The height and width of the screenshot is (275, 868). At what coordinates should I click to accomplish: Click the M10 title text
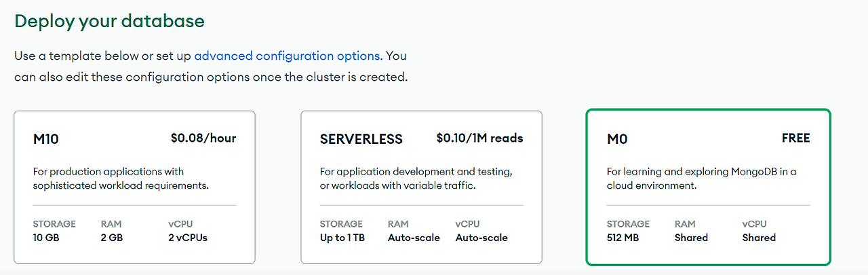[46, 139]
